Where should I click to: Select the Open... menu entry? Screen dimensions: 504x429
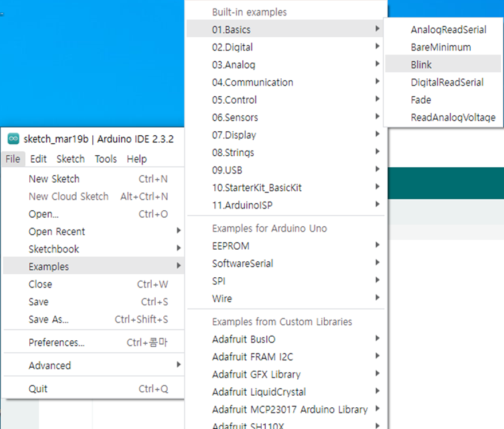tap(94, 214)
